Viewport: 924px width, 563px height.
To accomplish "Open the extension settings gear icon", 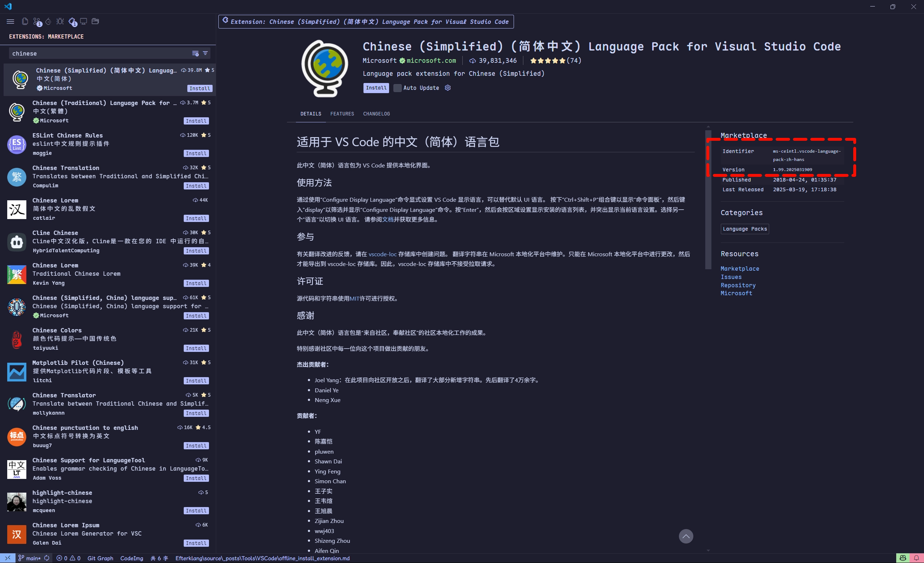I will point(447,88).
